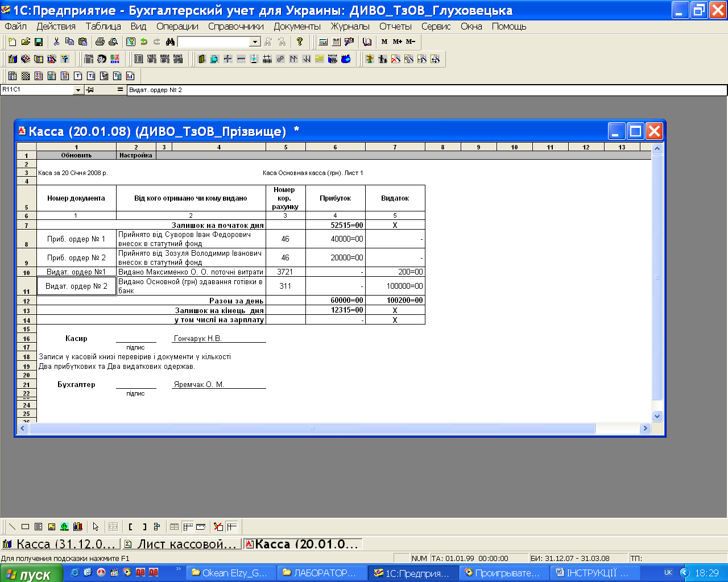The image size is (728, 582).
Task: Click the Open folder icon in toolbar
Action: [x=26, y=42]
